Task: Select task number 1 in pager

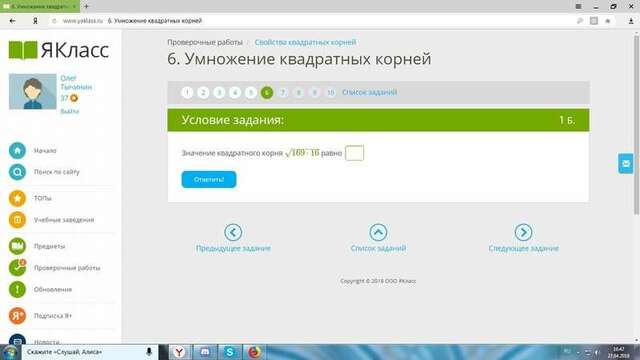Action: tap(187, 93)
